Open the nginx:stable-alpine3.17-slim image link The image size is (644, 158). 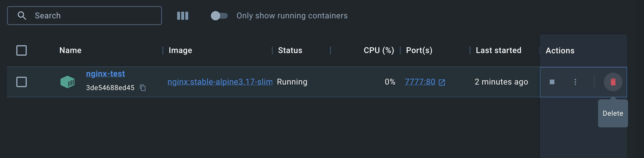pos(220,82)
